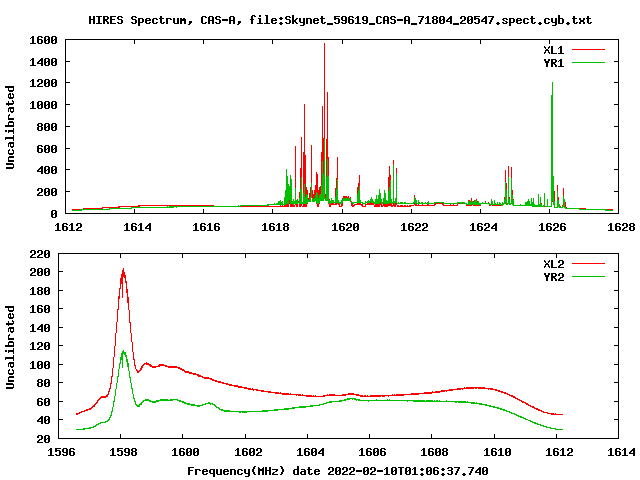Screen dimensions: 640x480
Task: Click lower plot x-axis tick 1614
Action: [621, 452]
